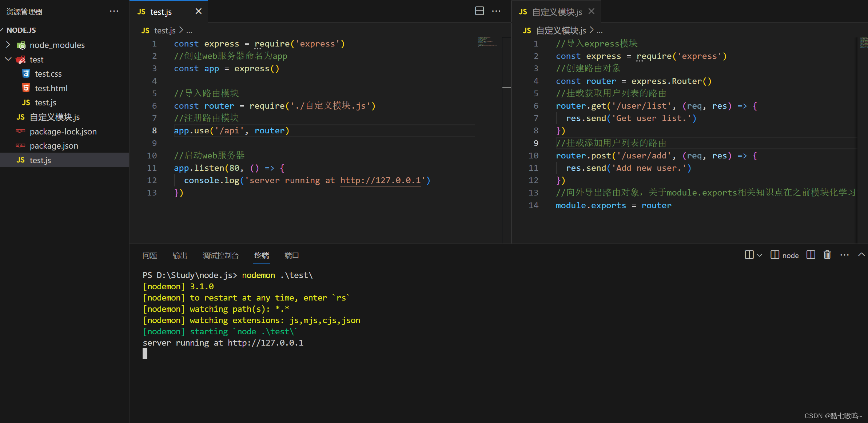Switch to the 自定义模块.js editor tab
The image size is (868, 423).
point(557,12)
